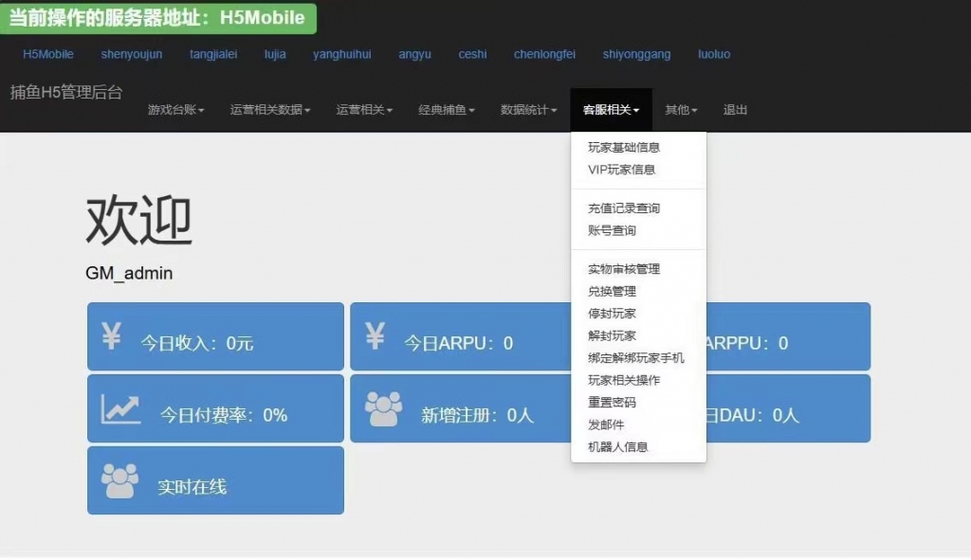Screen dimensions: 971x560
Task: Click 捕鱼H5管理后台 brand title
Action: click(x=66, y=93)
